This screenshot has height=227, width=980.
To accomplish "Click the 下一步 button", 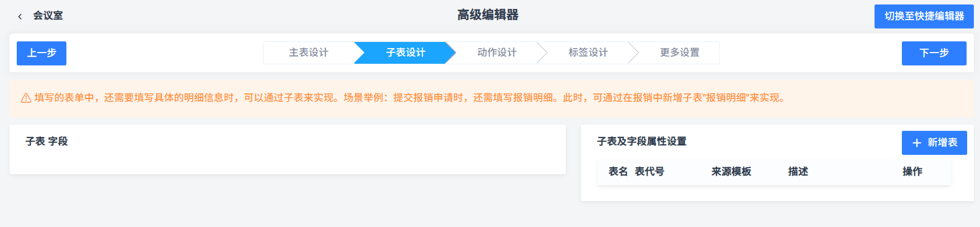I will [x=934, y=53].
